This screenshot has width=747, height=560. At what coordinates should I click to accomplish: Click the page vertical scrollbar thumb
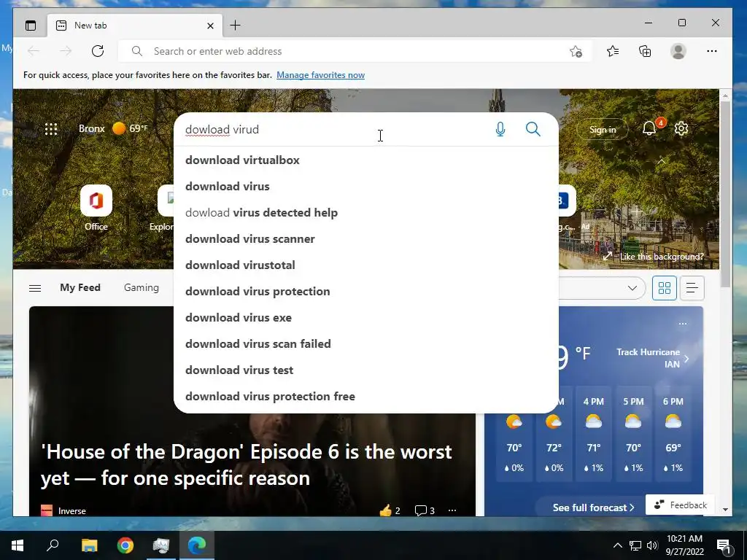tap(725, 194)
